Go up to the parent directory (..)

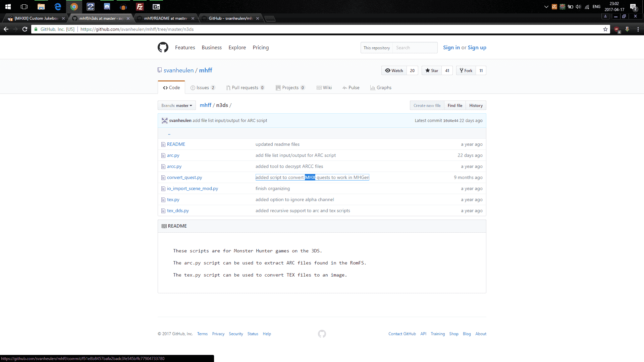169,133
